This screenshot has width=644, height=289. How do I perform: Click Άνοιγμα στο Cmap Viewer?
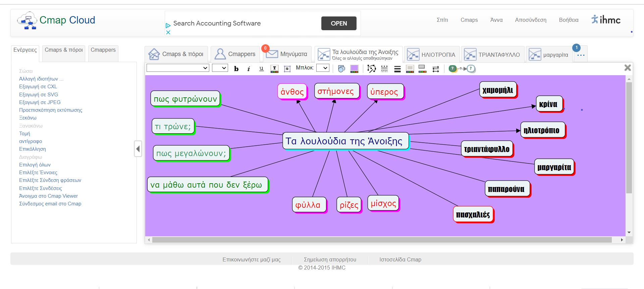(x=48, y=196)
